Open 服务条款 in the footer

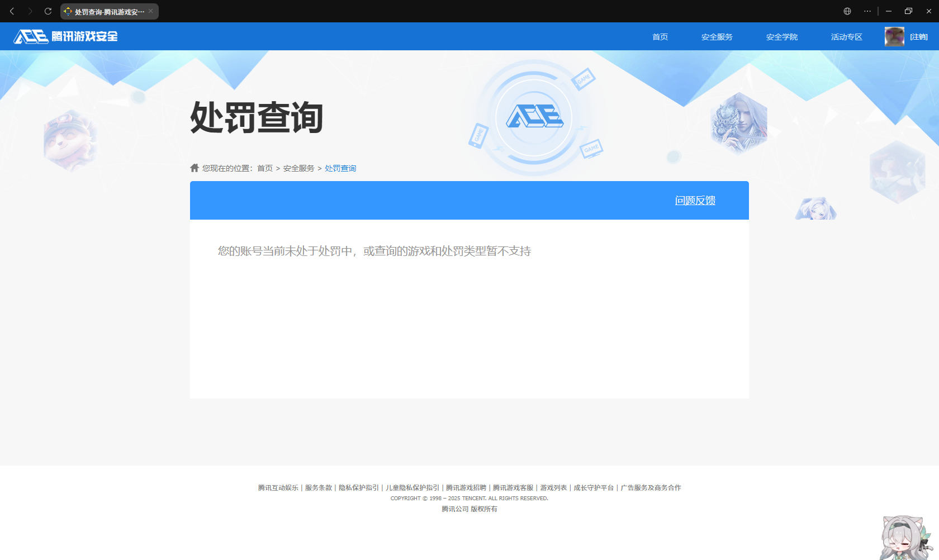pos(319,488)
